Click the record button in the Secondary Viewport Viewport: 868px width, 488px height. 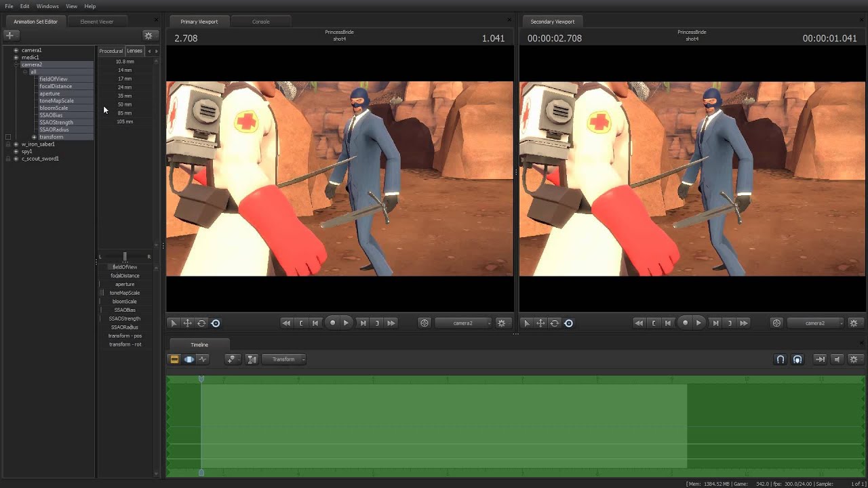(685, 323)
